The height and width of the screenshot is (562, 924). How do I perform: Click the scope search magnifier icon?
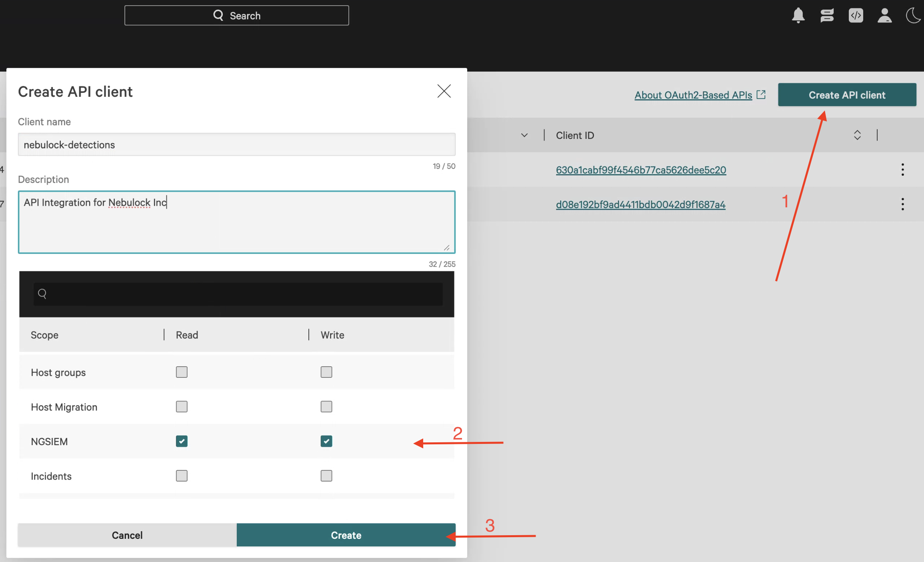(x=42, y=294)
